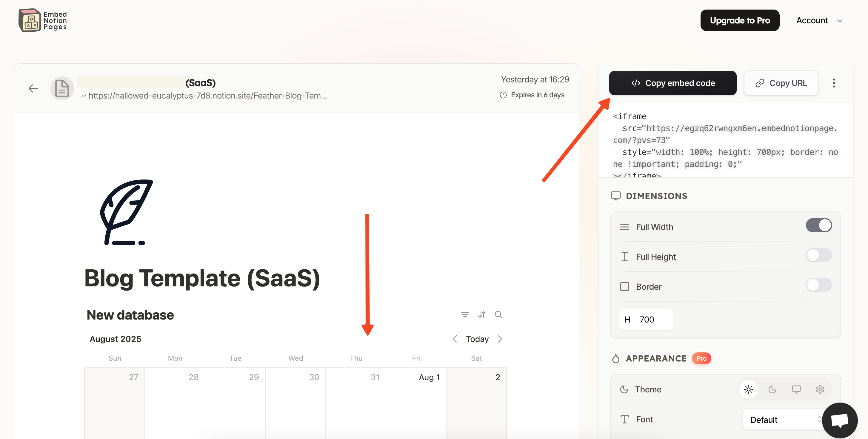Click the Copy URL button
Image resolution: width=868 pixels, height=439 pixels.
coord(781,83)
